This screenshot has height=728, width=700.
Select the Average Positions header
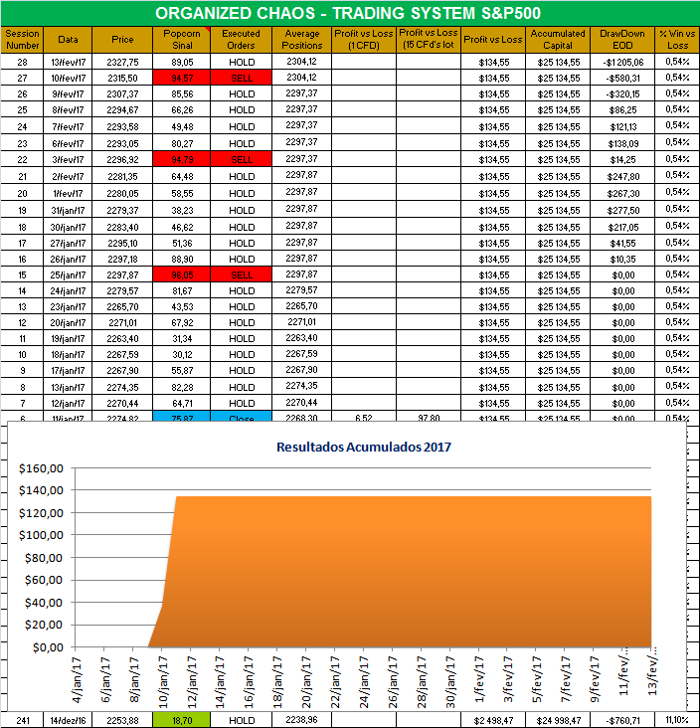(301, 40)
